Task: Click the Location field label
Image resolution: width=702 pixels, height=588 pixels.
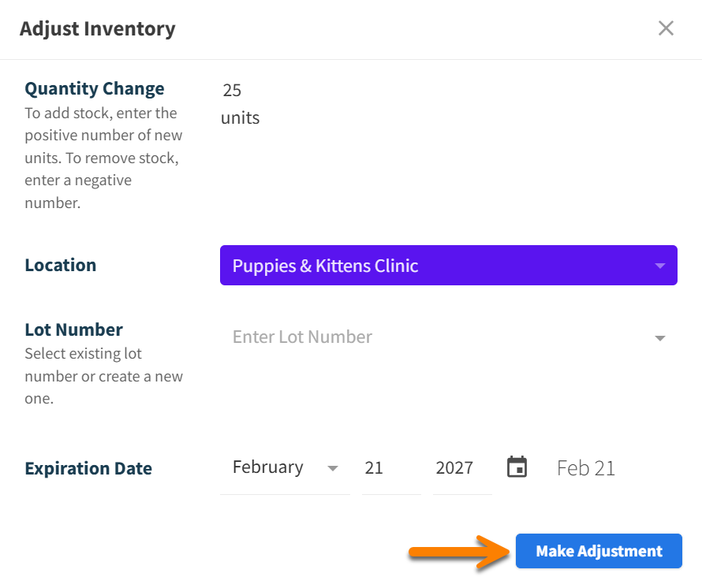Action: coord(61,265)
